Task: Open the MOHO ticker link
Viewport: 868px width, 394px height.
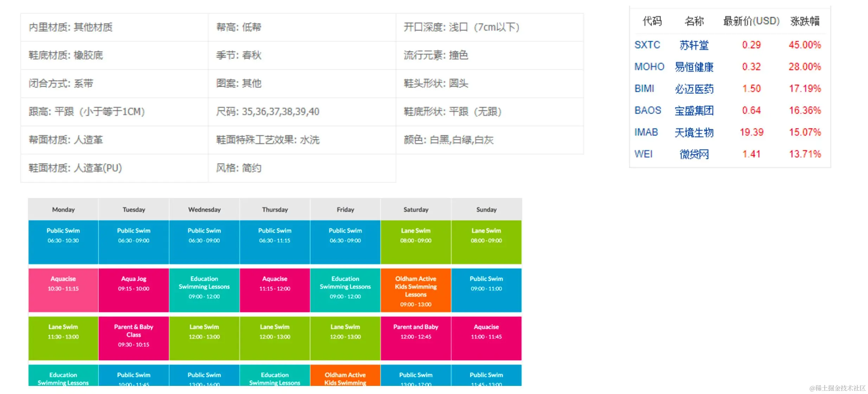Action: coord(649,67)
